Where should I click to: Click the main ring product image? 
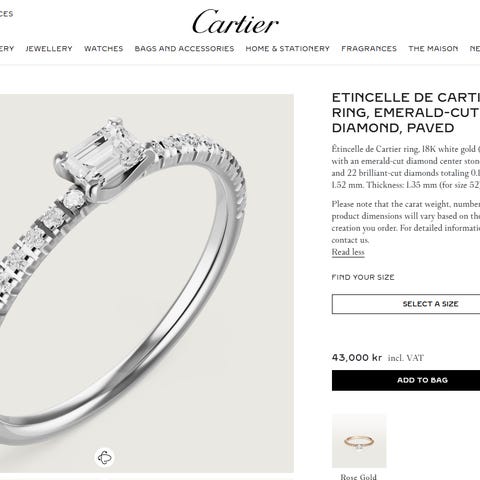click(147, 283)
